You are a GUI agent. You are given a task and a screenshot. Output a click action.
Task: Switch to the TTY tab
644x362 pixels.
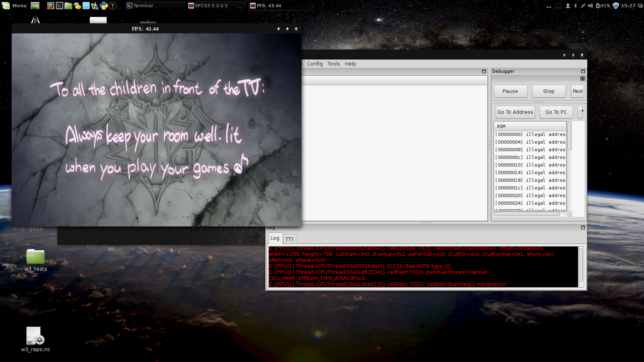(289, 239)
